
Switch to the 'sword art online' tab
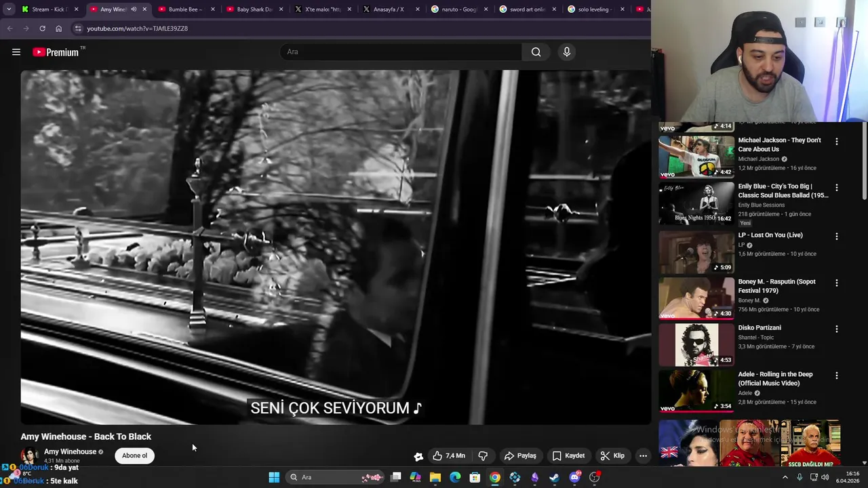tap(526, 9)
